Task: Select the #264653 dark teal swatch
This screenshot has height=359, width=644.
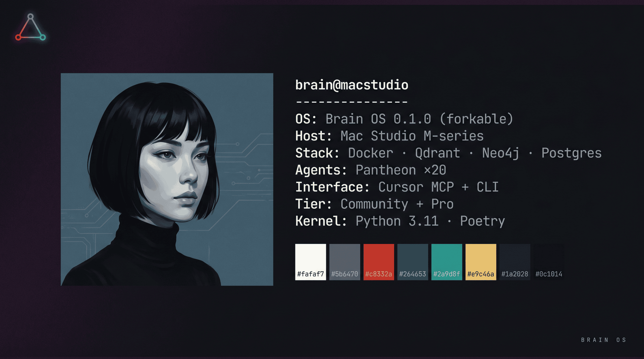Action: click(x=413, y=262)
